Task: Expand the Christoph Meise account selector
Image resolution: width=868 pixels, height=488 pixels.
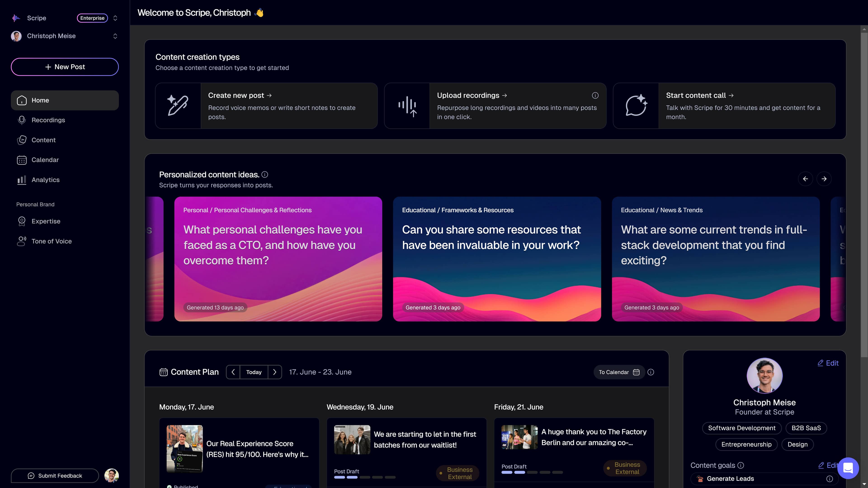Action: point(115,36)
